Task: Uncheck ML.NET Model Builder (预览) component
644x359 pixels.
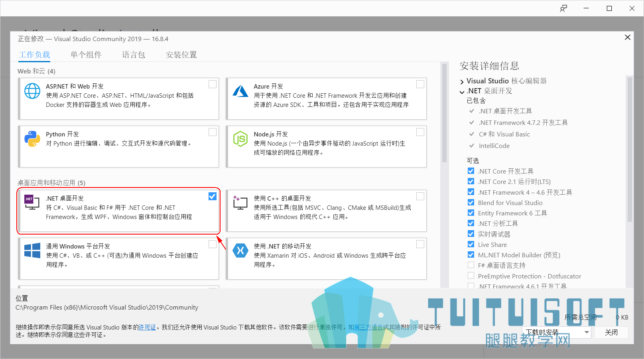Action: tap(471, 255)
